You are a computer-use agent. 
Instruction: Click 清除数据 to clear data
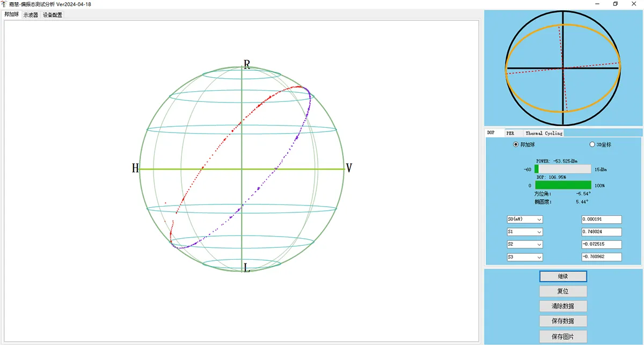point(563,306)
